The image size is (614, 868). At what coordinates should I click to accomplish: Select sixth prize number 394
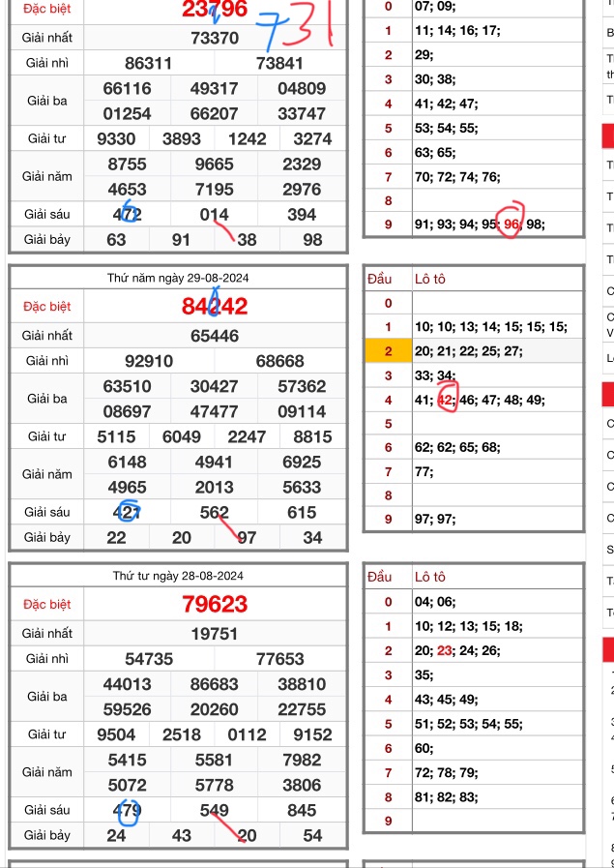click(x=302, y=214)
